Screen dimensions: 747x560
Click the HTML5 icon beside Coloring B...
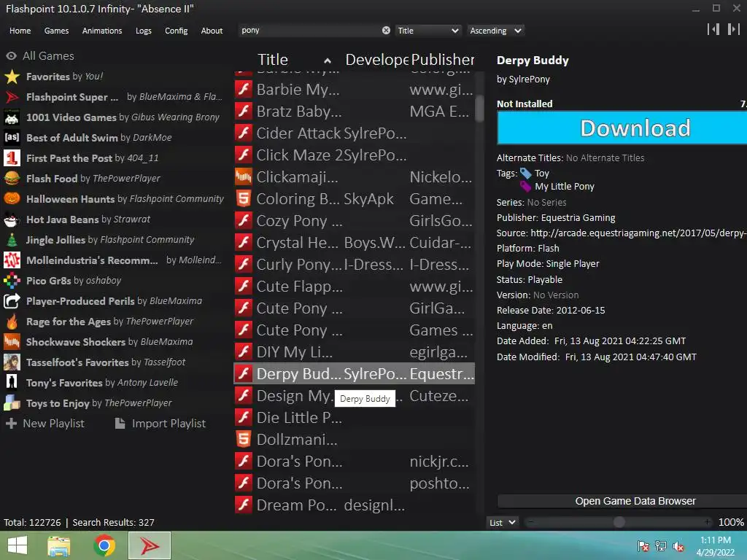(x=244, y=199)
